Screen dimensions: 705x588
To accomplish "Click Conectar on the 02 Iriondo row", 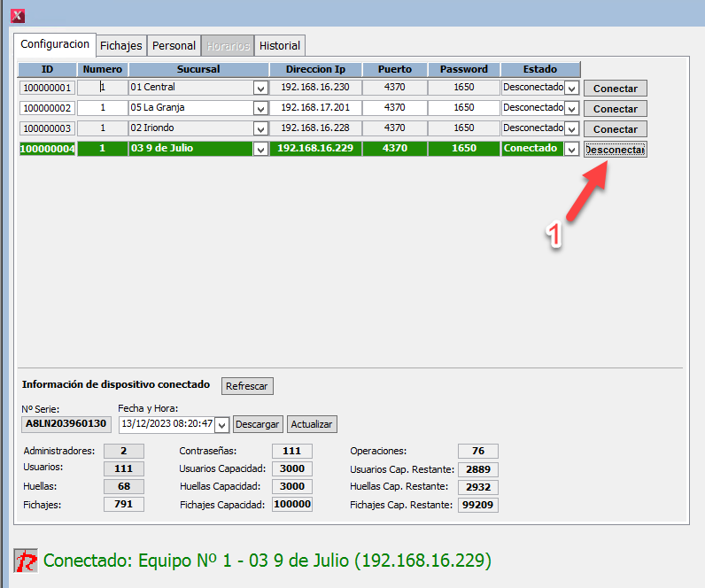I will click(616, 129).
